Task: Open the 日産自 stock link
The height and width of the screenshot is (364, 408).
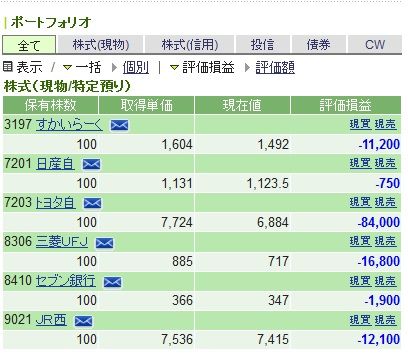Action: (x=55, y=163)
